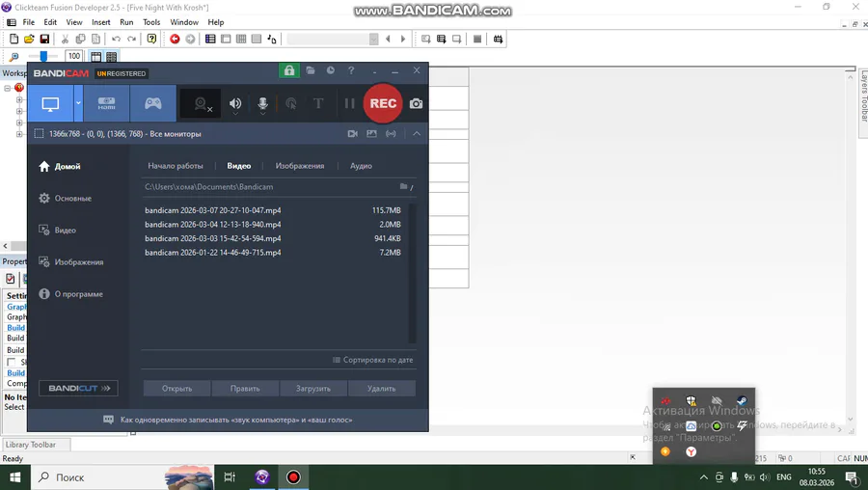Click the Undo icon in Fusion toolbar
This screenshot has height=490, width=868.
pyautogui.click(x=116, y=39)
